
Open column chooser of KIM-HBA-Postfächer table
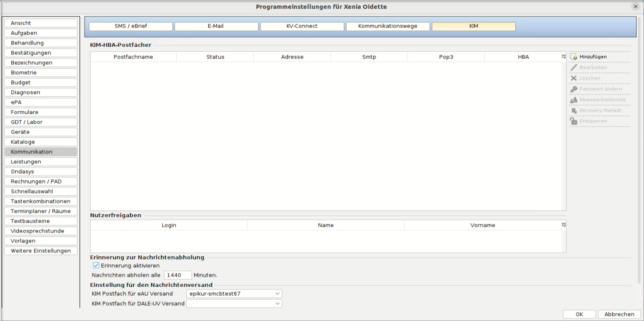pos(564,57)
